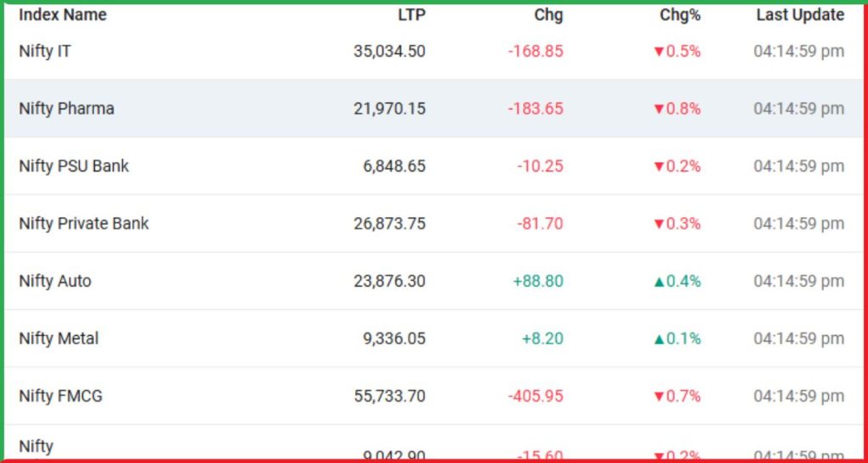Open the Nifty Pharma index link
This screenshot has height=463, width=868.
66,109
